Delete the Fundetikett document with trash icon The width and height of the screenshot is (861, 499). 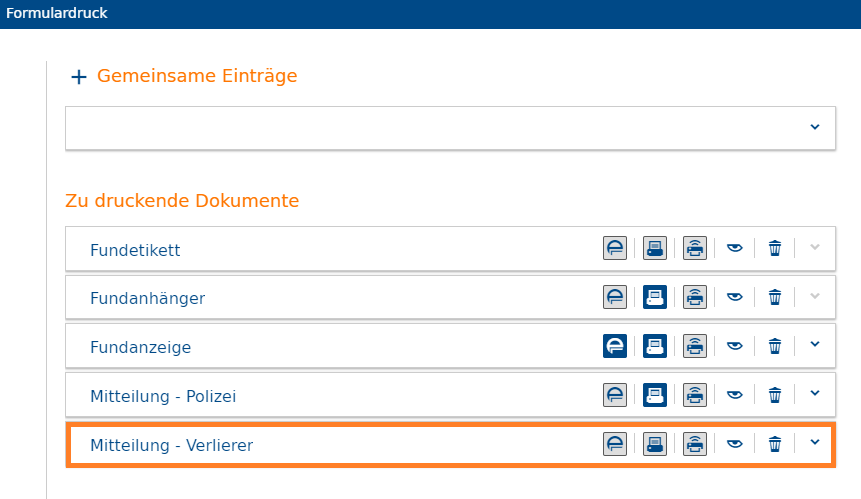(x=775, y=248)
